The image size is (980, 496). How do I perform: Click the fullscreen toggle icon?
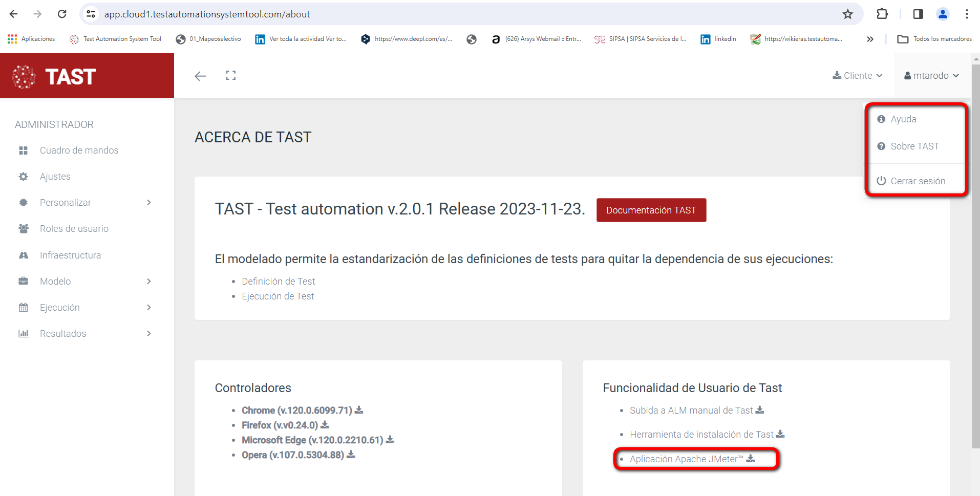pyautogui.click(x=231, y=76)
